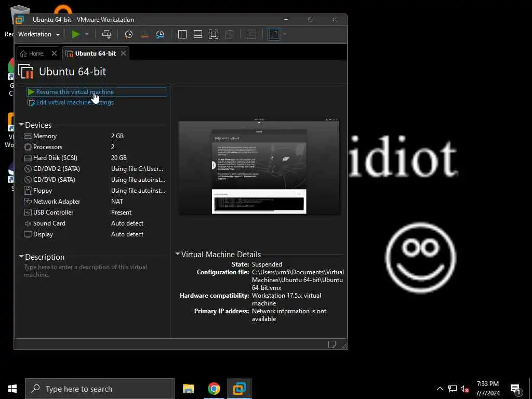The height and width of the screenshot is (399, 532).
Task: Take a snapshot of this virtual machine
Action: point(129,34)
